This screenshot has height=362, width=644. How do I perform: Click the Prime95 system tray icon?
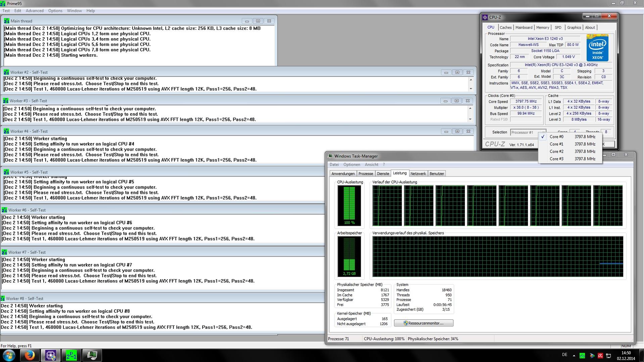pyautogui.click(x=582, y=356)
